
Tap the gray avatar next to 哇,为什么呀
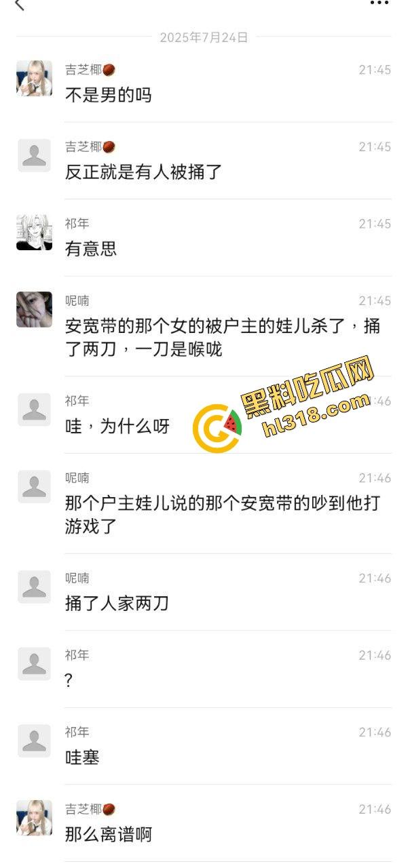(34, 410)
